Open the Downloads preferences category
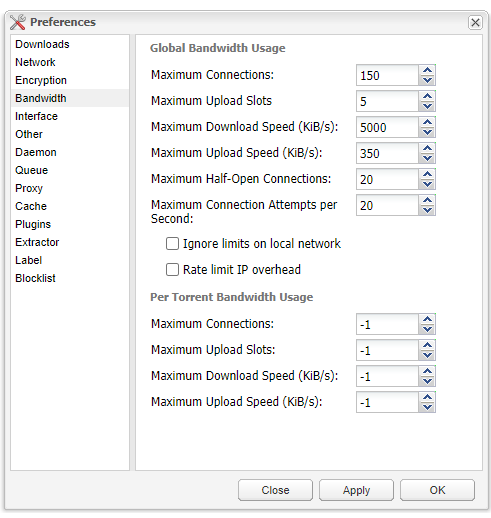The width and height of the screenshot is (491, 518). click(x=70, y=44)
